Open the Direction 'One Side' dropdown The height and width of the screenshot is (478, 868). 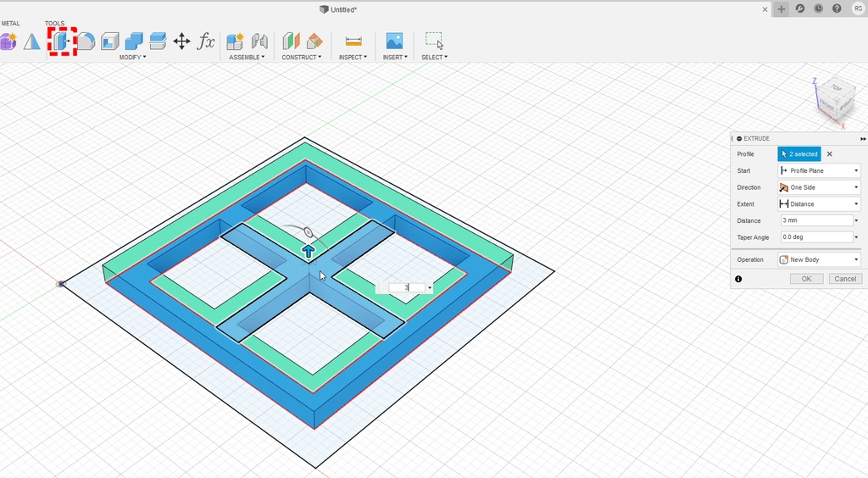pyautogui.click(x=819, y=187)
